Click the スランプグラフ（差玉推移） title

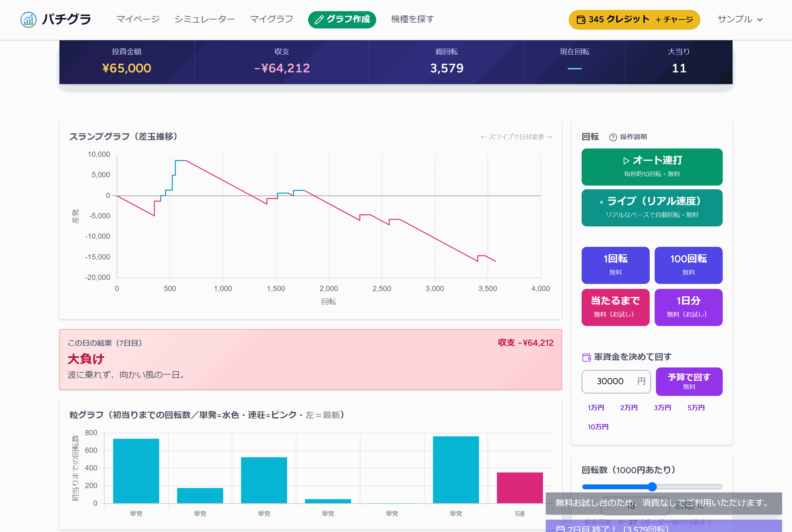pyautogui.click(x=123, y=136)
